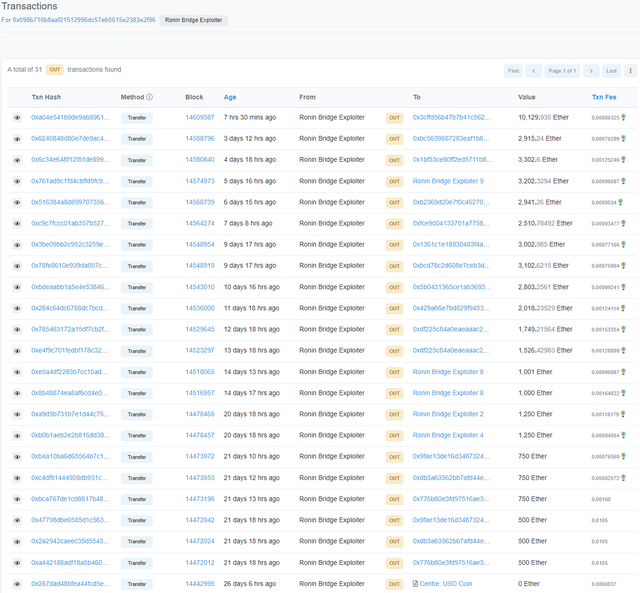640x593 pixels.
Task: Open transaction hash 0x287dad48bfea44fcd5e
Action: [x=70, y=584]
